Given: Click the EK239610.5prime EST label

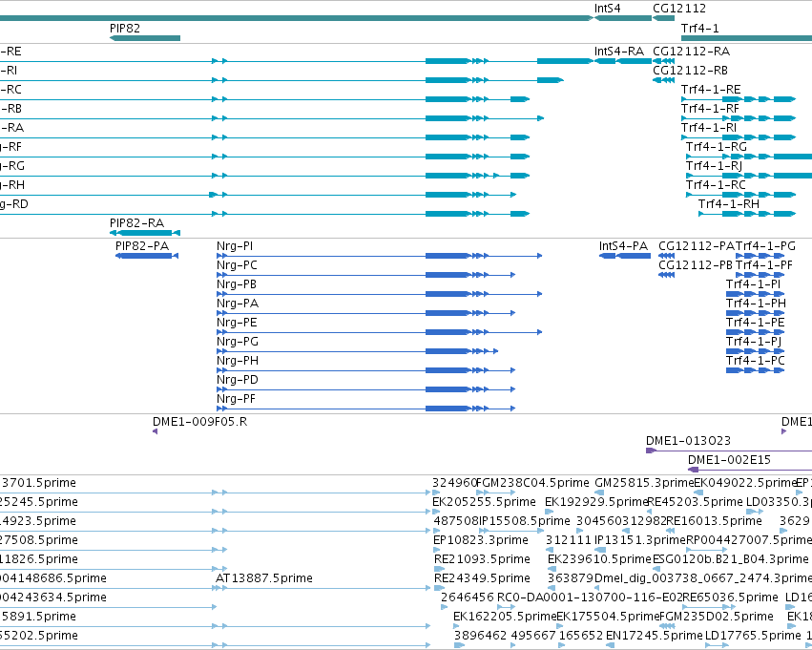Looking at the screenshot, I should click(599, 560).
